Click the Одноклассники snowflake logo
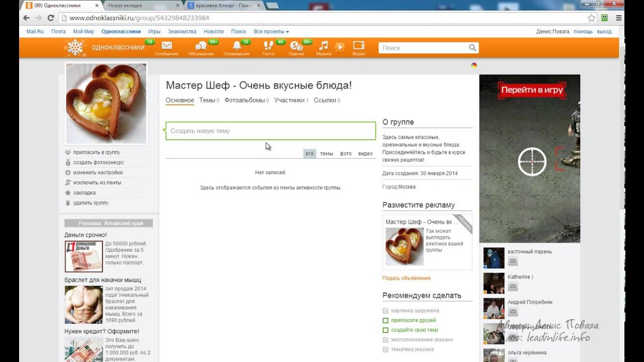Viewport: 644px width, 362px height. tap(74, 47)
